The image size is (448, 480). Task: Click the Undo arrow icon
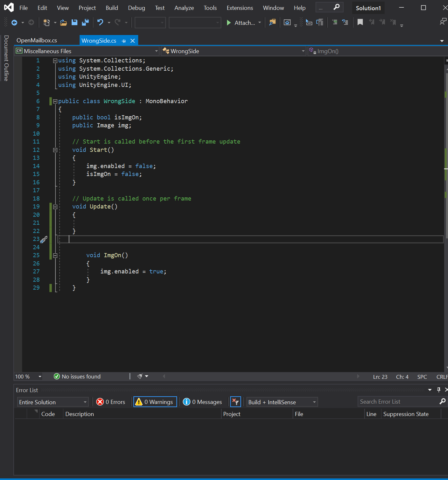pos(100,22)
